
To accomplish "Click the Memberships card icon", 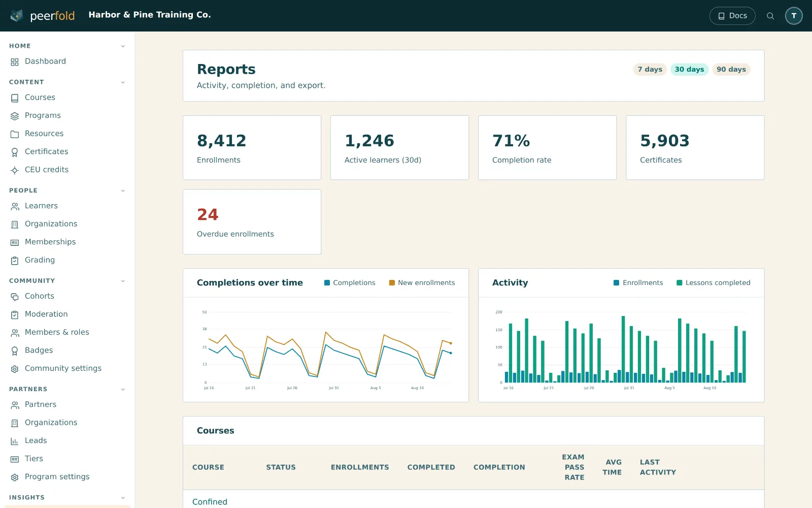I will (15, 242).
